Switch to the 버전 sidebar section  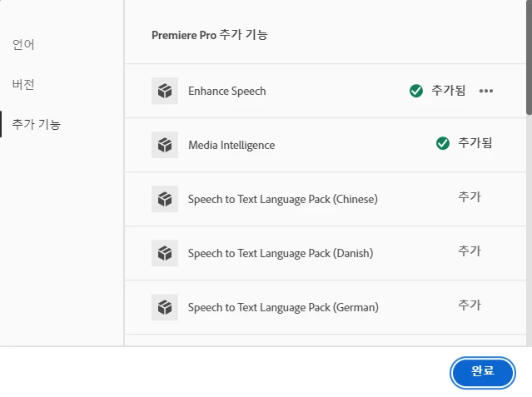point(23,84)
